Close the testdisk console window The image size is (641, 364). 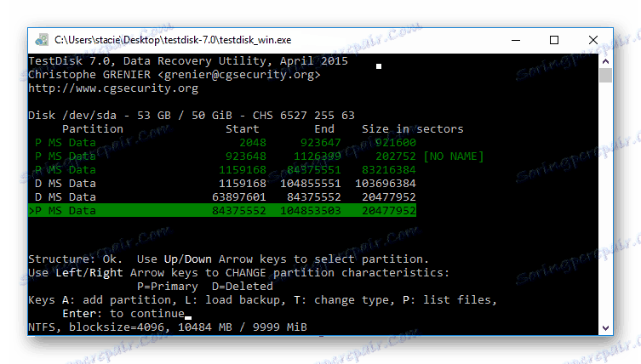point(592,40)
